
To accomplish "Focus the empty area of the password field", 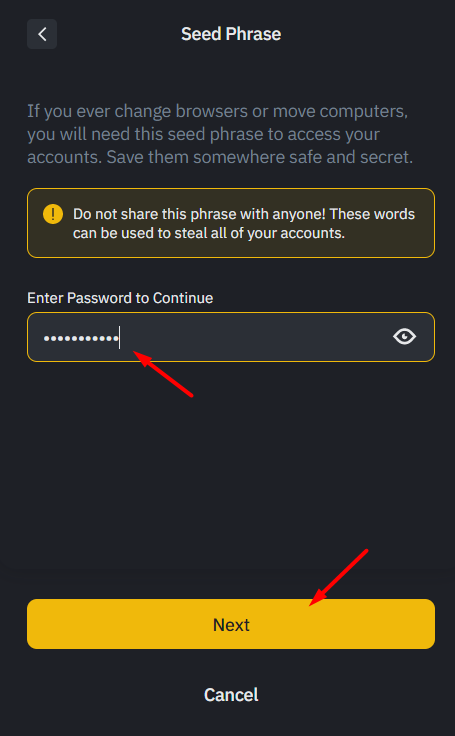I will 254,337.
